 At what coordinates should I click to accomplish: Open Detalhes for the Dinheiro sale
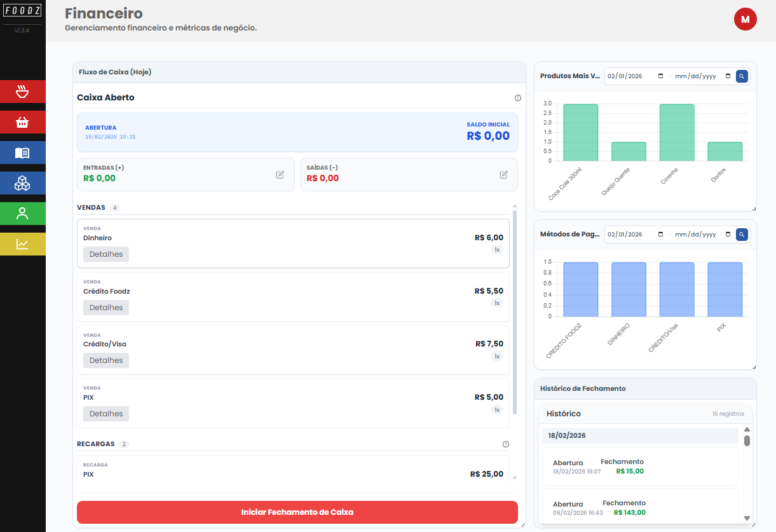[106, 254]
